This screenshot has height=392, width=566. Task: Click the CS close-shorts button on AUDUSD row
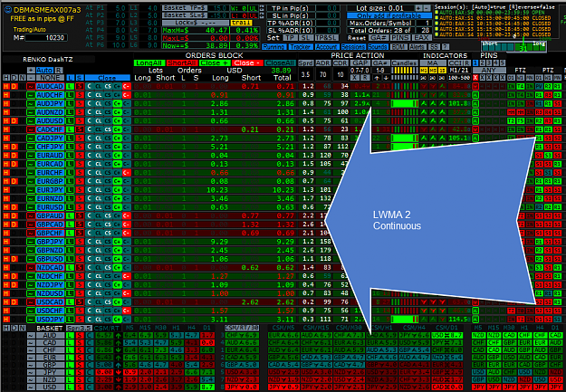(x=108, y=121)
